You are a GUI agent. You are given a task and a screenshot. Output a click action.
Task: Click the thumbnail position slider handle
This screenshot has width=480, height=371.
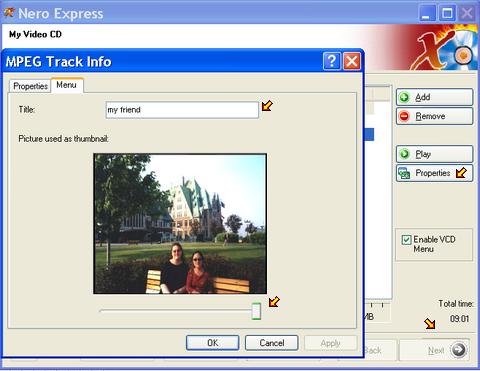pos(256,311)
